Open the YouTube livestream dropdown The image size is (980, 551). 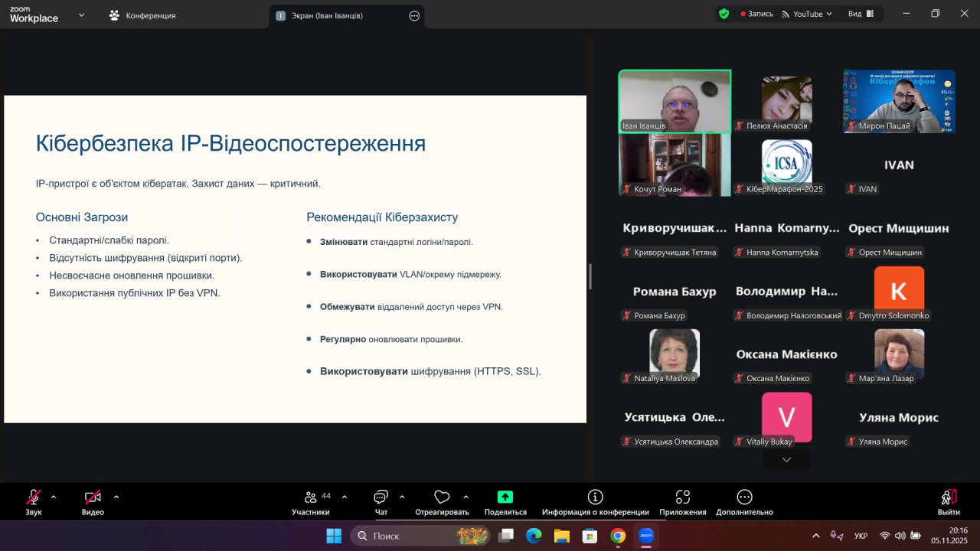point(807,14)
